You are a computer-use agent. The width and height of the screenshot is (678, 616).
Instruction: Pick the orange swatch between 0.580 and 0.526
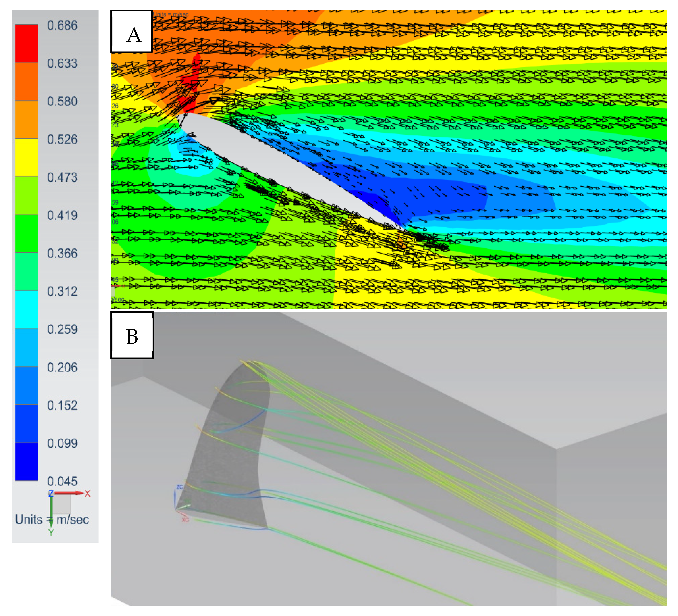coord(26,119)
